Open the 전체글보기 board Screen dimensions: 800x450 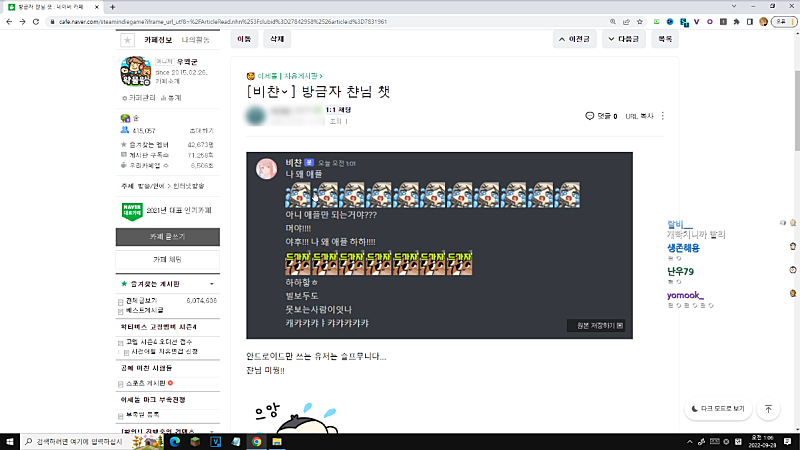click(141, 301)
